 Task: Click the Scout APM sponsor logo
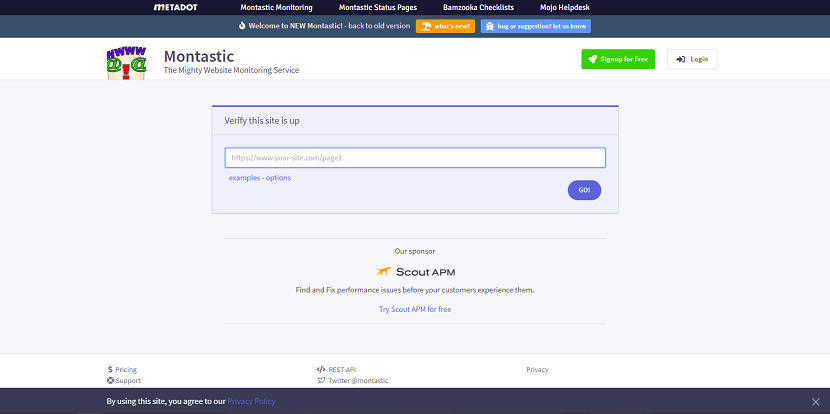416,272
